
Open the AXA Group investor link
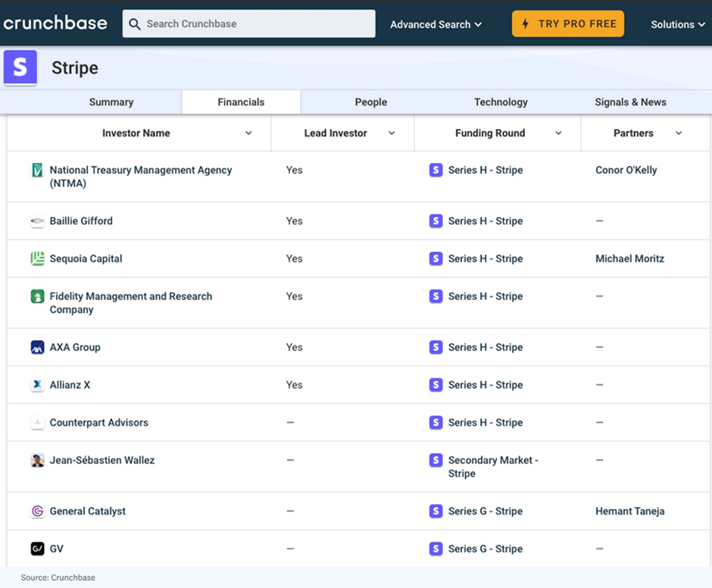click(75, 347)
